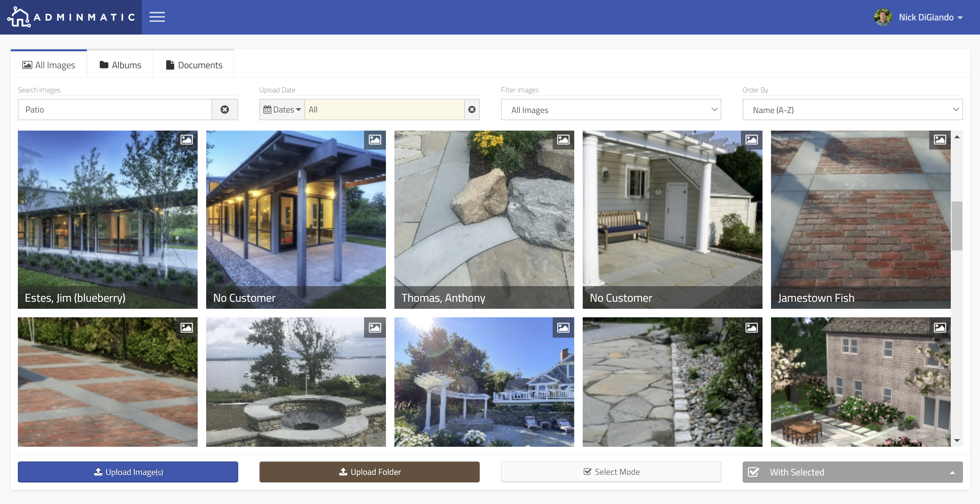Open the stone fire pit by water image

click(x=296, y=382)
